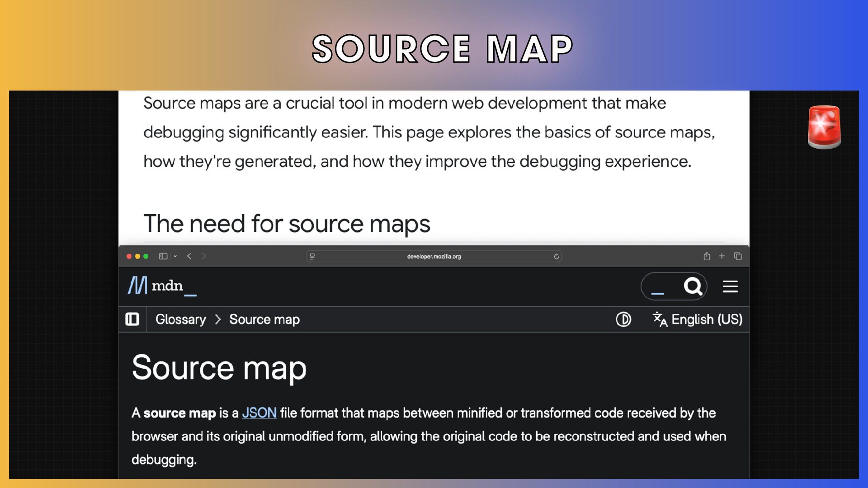Select the Source map breadcrumb
The image size is (868, 488).
(x=264, y=319)
